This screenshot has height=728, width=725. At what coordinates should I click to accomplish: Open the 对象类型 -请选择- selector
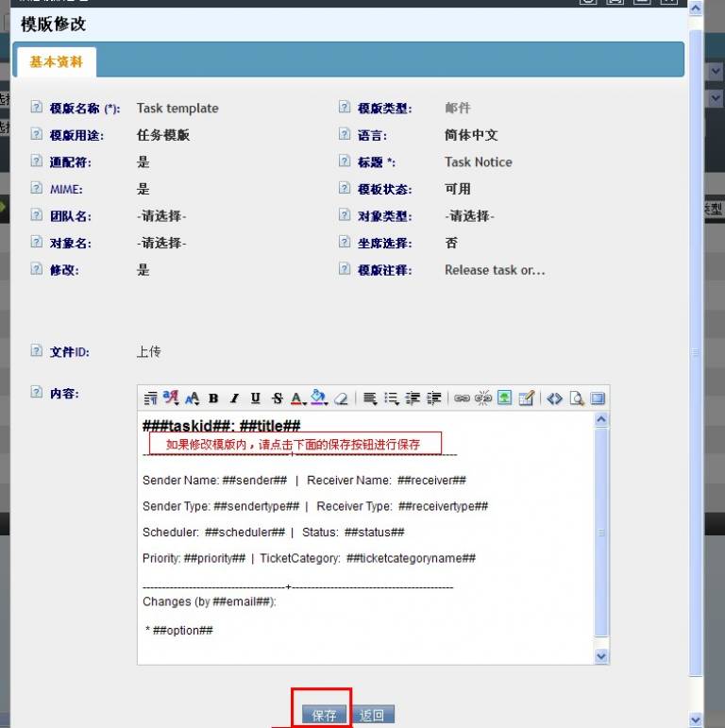click(469, 216)
